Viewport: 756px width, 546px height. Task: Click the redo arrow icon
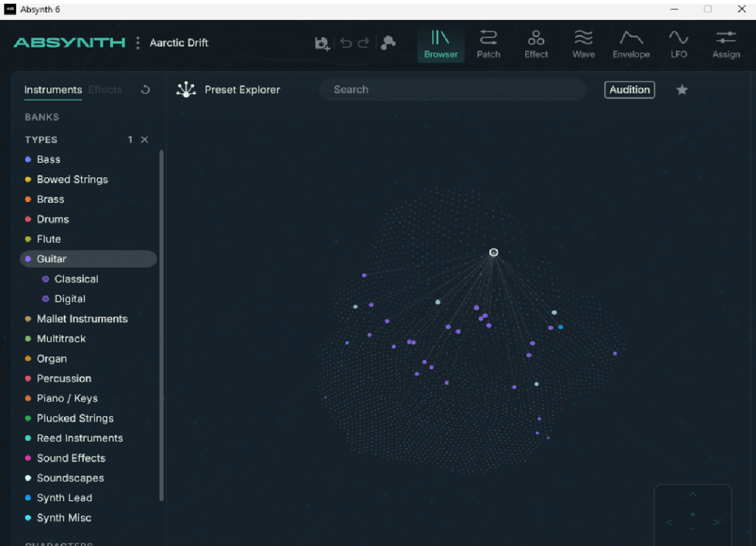tap(363, 43)
